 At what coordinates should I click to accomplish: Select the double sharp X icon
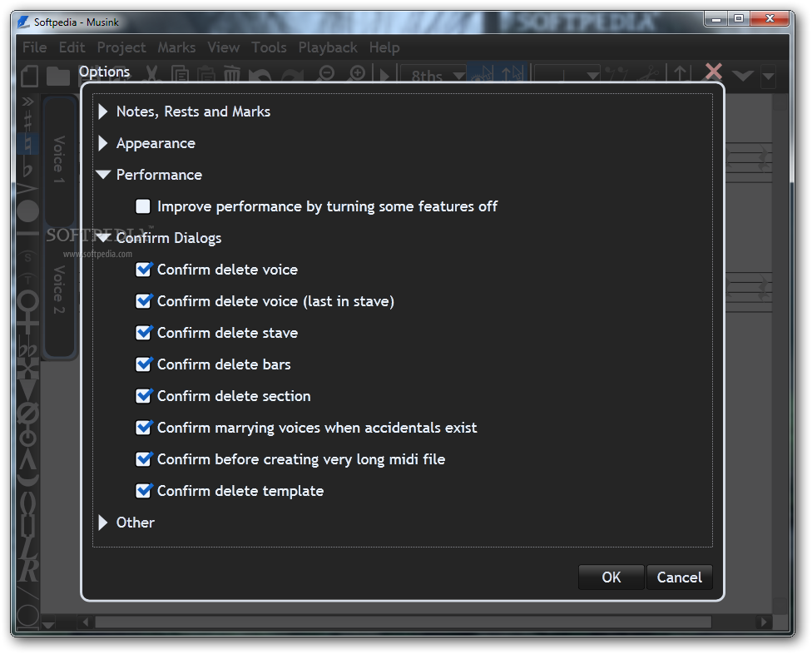(x=28, y=369)
